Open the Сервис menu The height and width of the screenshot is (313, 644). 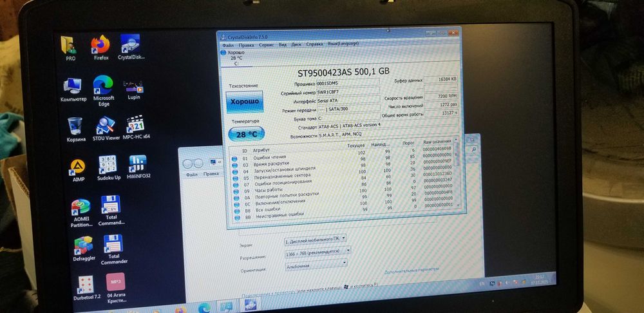266,44
